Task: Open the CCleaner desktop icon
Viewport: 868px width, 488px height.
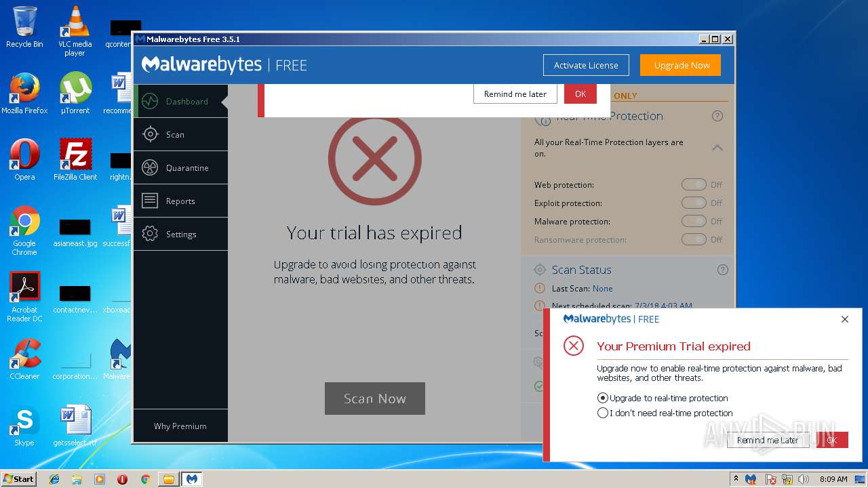Action: 24,359
